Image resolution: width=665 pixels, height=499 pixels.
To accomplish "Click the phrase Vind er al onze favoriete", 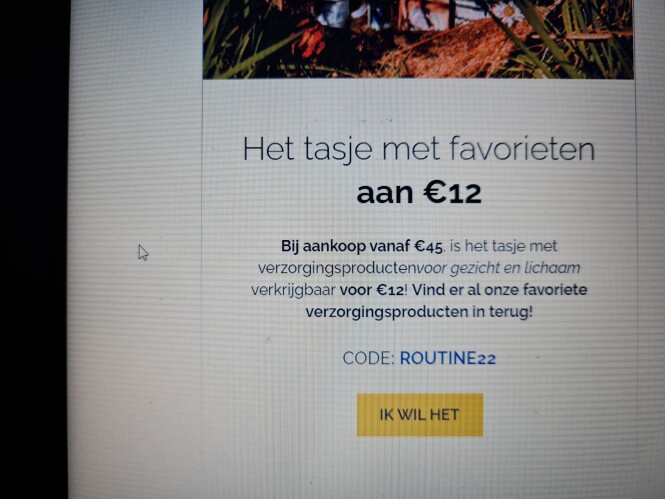I will [500, 290].
